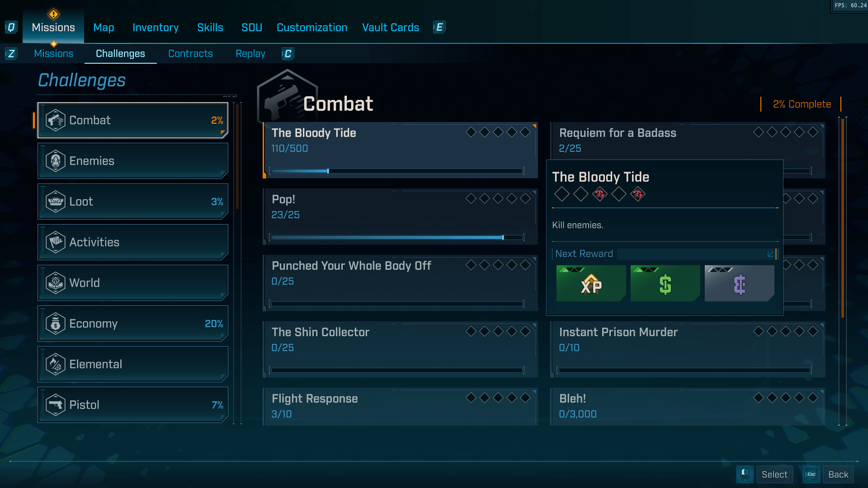Viewport: 868px width, 488px height.
Task: Click The Bloody Tide progress bar
Action: (397, 171)
